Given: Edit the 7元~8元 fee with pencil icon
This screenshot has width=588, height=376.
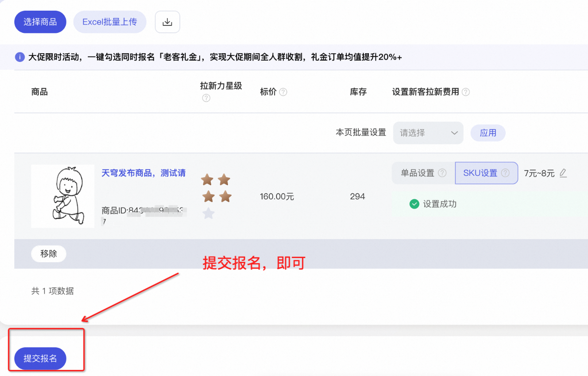Looking at the screenshot, I should (x=563, y=173).
